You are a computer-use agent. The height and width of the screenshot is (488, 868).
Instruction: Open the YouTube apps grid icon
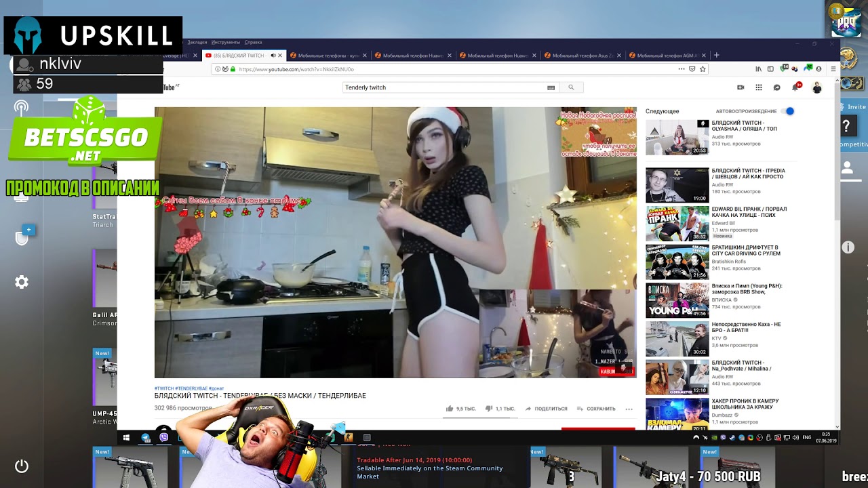pos(759,87)
